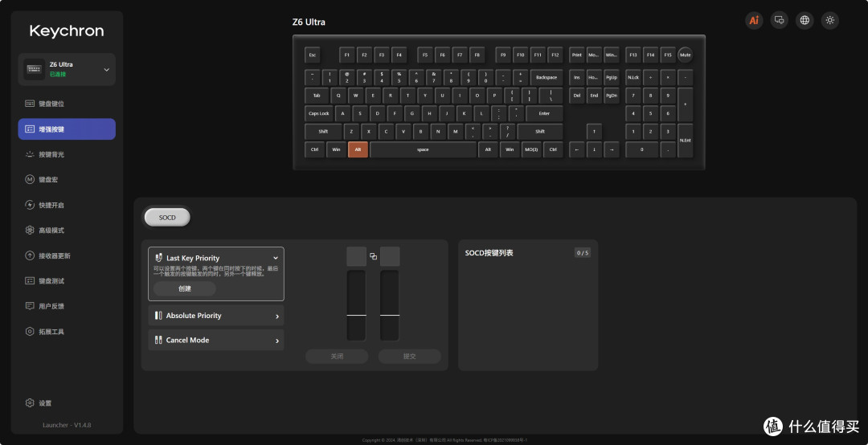Select the PgUp key
The height and width of the screenshot is (445, 868).
pos(611,77)
